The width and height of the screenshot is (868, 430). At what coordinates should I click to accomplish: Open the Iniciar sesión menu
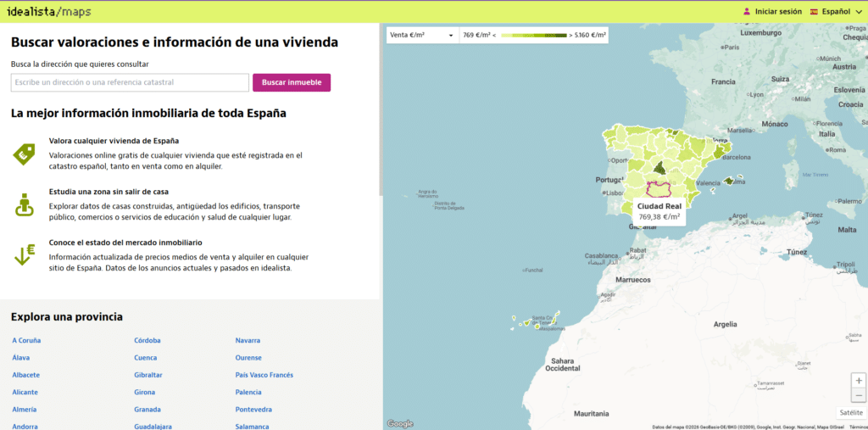[x=777, y=12]
